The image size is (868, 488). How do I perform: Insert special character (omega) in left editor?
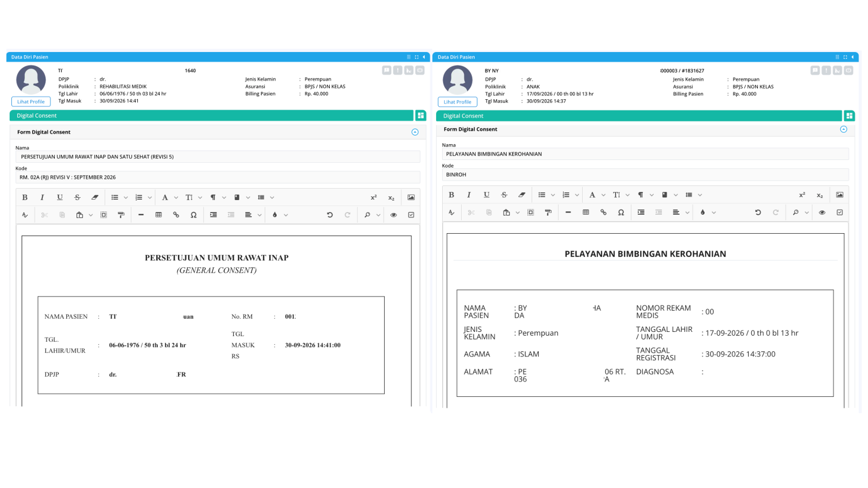194,215
